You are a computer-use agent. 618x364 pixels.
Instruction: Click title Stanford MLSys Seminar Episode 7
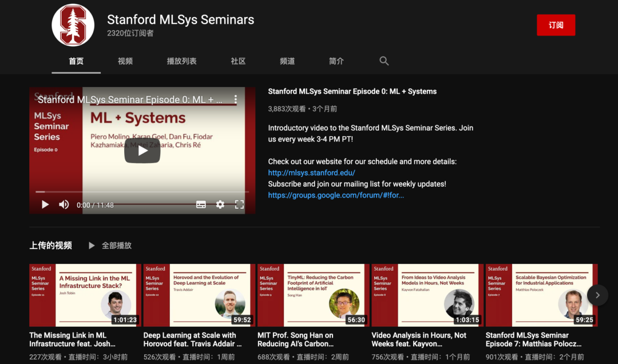pyautogui.click(x=534, y=339)
